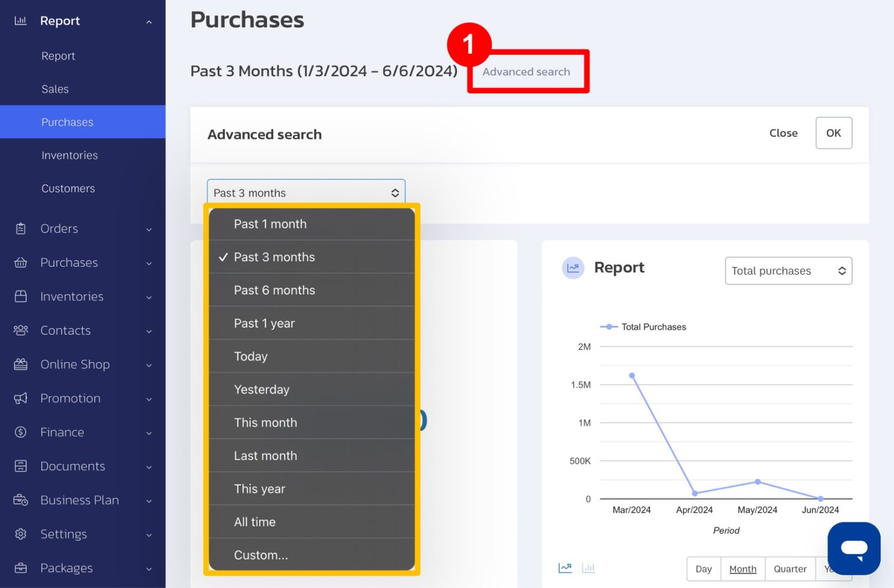The height and width of the screenshot is (588, 894).
Task: Select the checked Past 3 months option
Action: (x=274, y=257)
